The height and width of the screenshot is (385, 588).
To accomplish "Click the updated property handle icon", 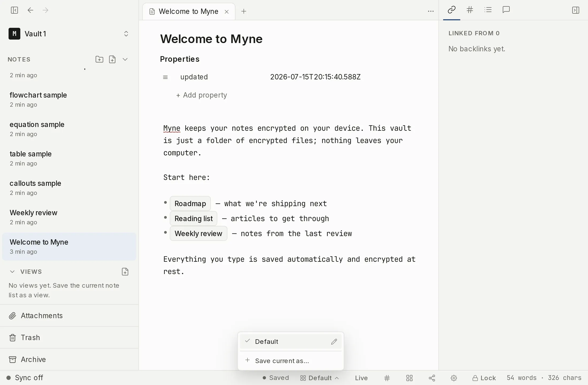I will click(x=165, y=77).
